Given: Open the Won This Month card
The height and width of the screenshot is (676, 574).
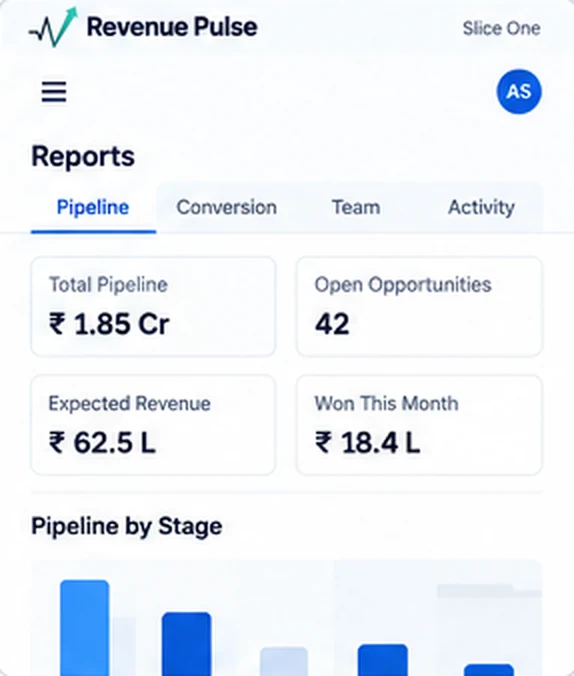Looking at the screenshot, I should (419, 425).
